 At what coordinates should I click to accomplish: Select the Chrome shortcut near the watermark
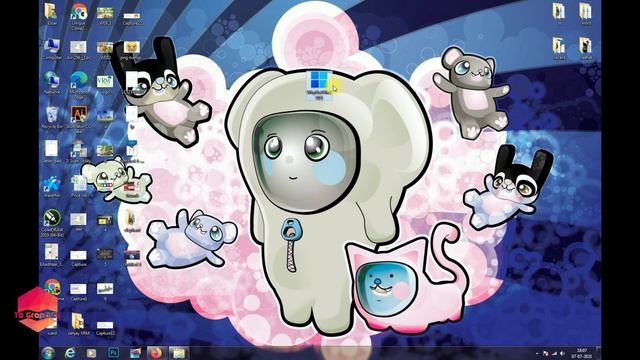pyautogui.click(x=52, y=289)
